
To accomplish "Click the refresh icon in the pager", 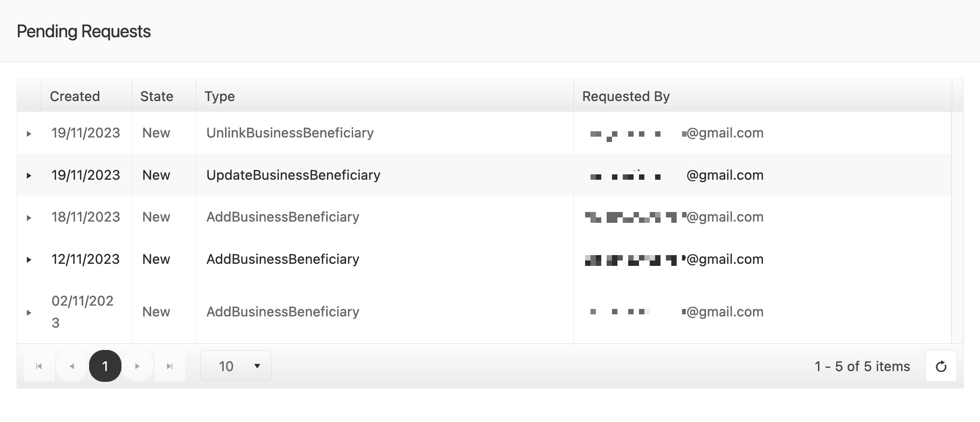I will (x=941, y=366).
